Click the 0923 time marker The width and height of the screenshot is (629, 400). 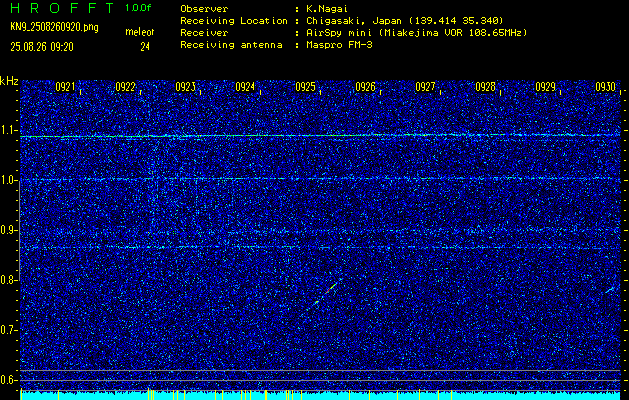(185, 87)
